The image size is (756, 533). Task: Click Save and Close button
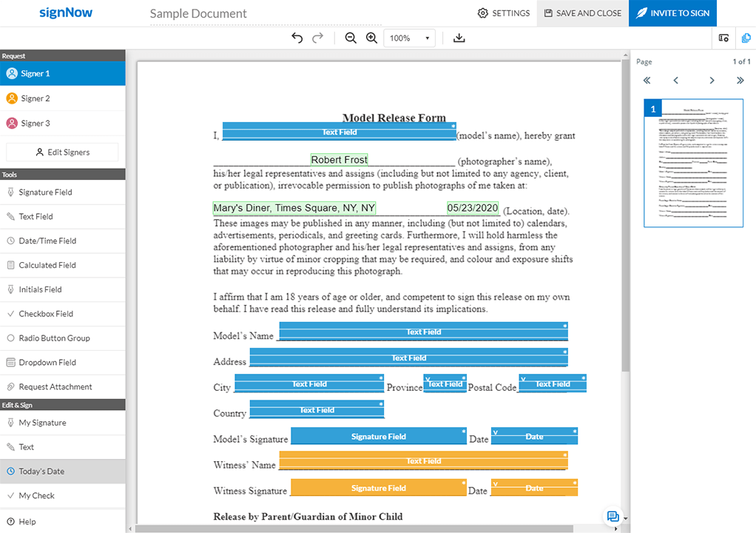(582, 13)
